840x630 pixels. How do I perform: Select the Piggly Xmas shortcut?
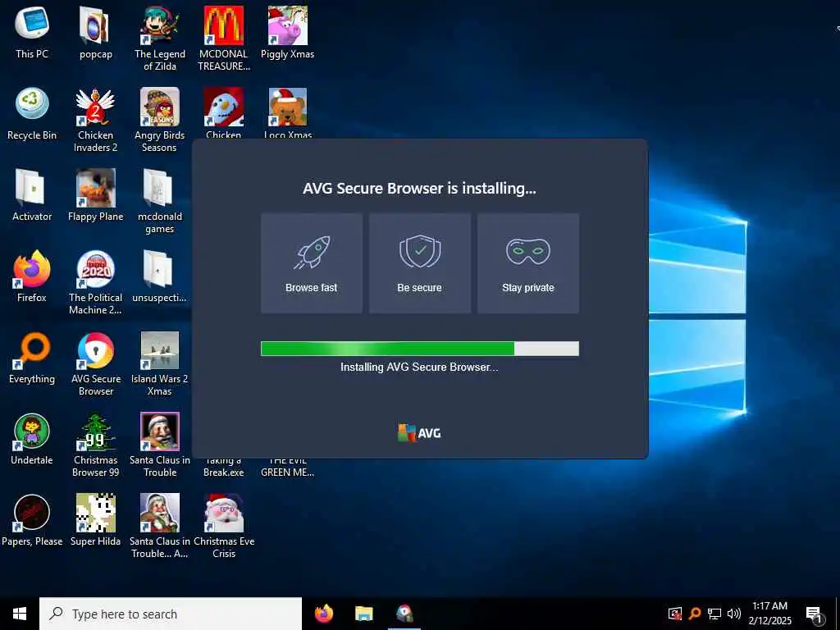(x=288, y=32)
